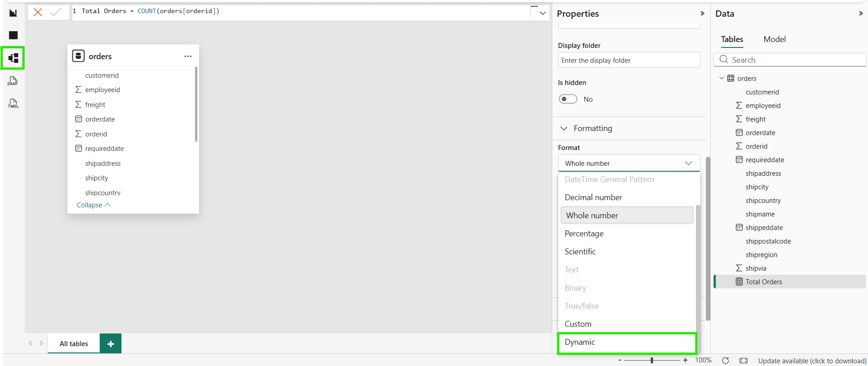This screenshot has width=868, height=366.
Task: Expand formula bar with chevron
Action: (543, 13)
